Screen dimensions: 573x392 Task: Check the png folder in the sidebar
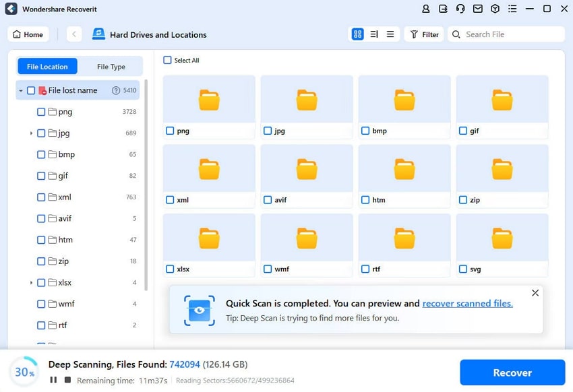pyautogui.click(x=40, y=112)
